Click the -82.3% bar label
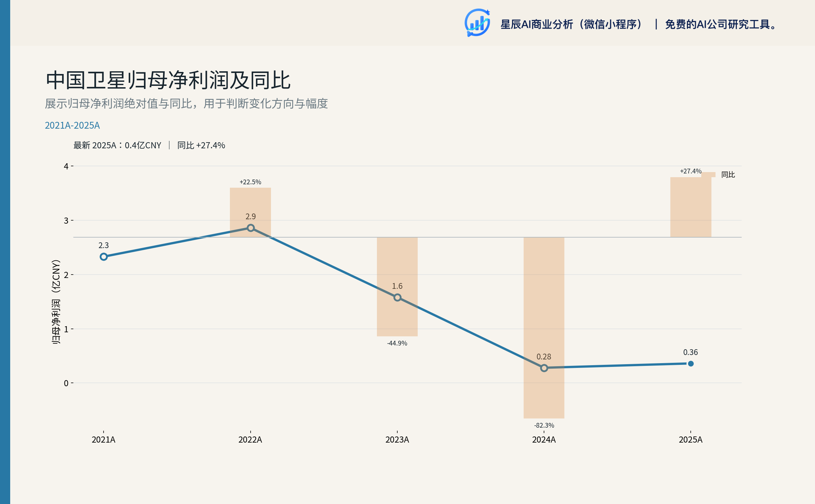This screenshot has height=504, width=815. (x=544, y=425)
